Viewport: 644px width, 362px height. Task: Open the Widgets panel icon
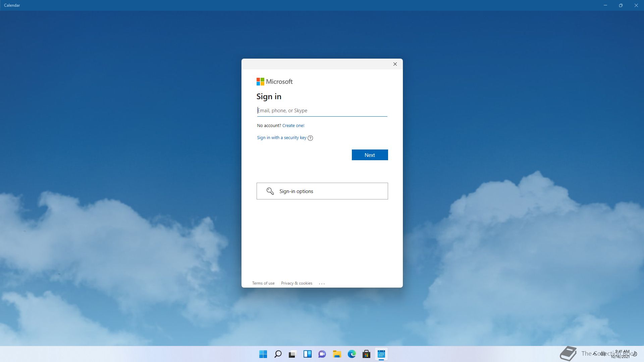307,354
